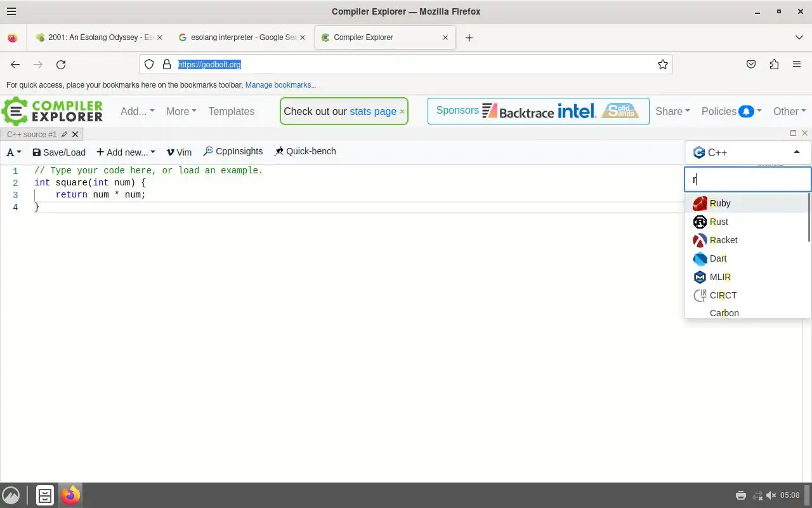
Task: Click the 'int square(int num) {' code line
Action: pos(90,183)
